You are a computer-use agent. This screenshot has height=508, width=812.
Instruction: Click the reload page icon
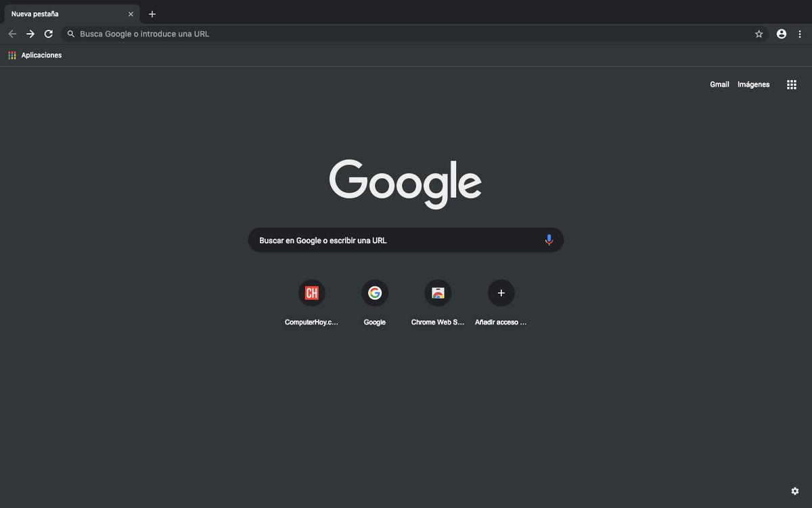coord(48,33)
